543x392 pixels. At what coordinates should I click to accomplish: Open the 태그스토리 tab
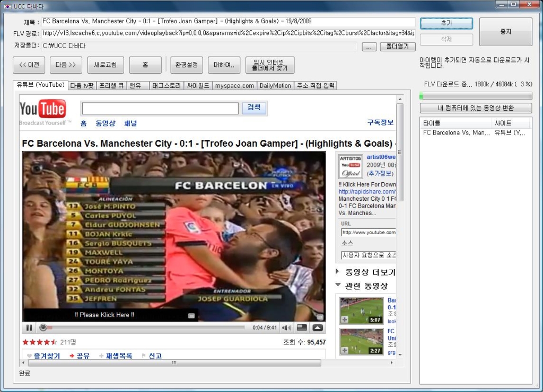click(x=167, y=86)
